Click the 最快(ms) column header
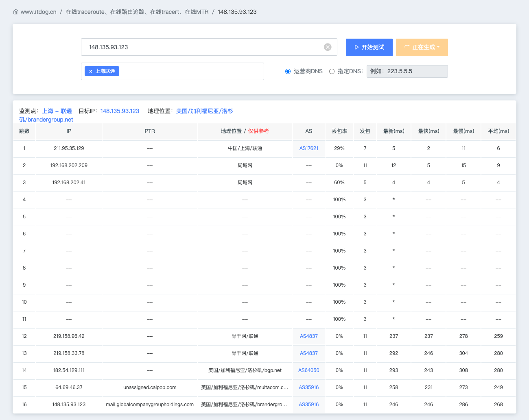The width and height of the screenshot is (529, 420). click(x=429, y=131)
